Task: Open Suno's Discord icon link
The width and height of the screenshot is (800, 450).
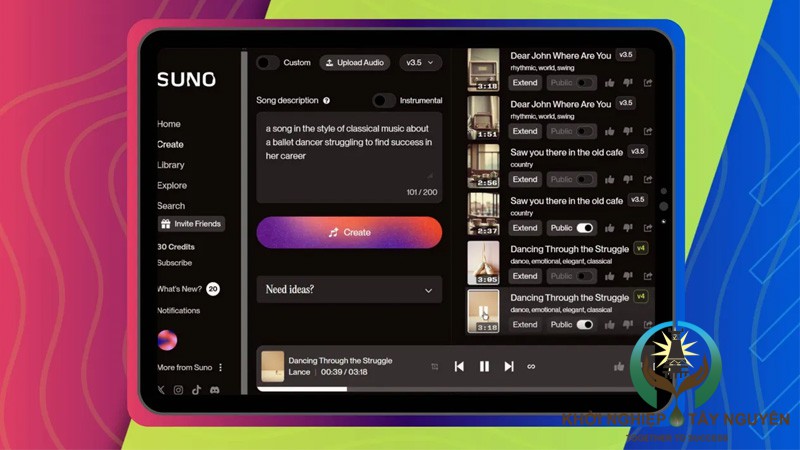Action: [x=214, y=390]
